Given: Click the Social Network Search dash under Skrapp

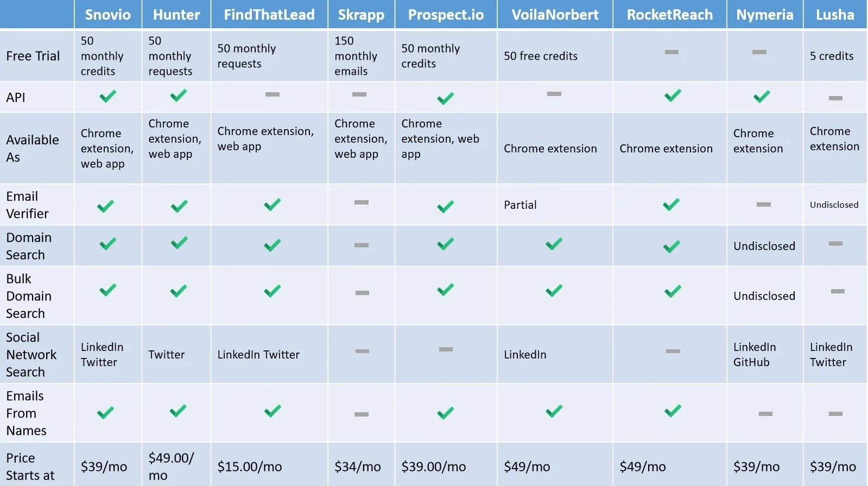Looking at the screenshot, I should click(x=362, y=351).
